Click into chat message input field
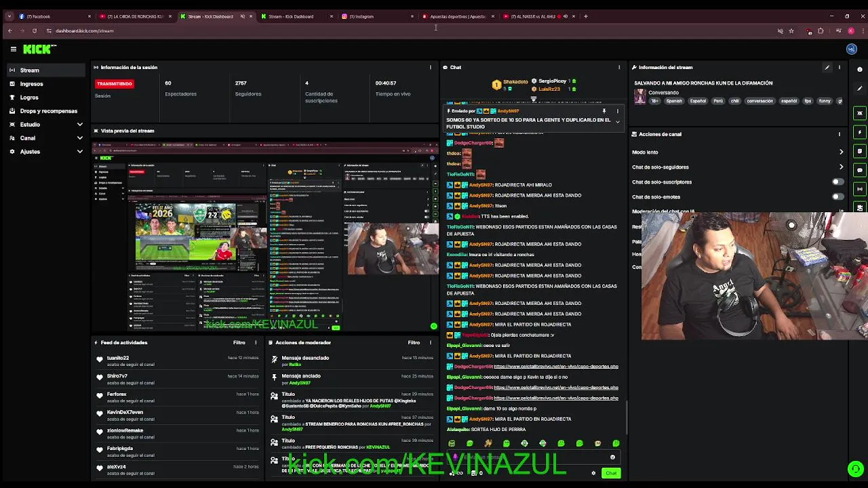 tap(532, 457)
